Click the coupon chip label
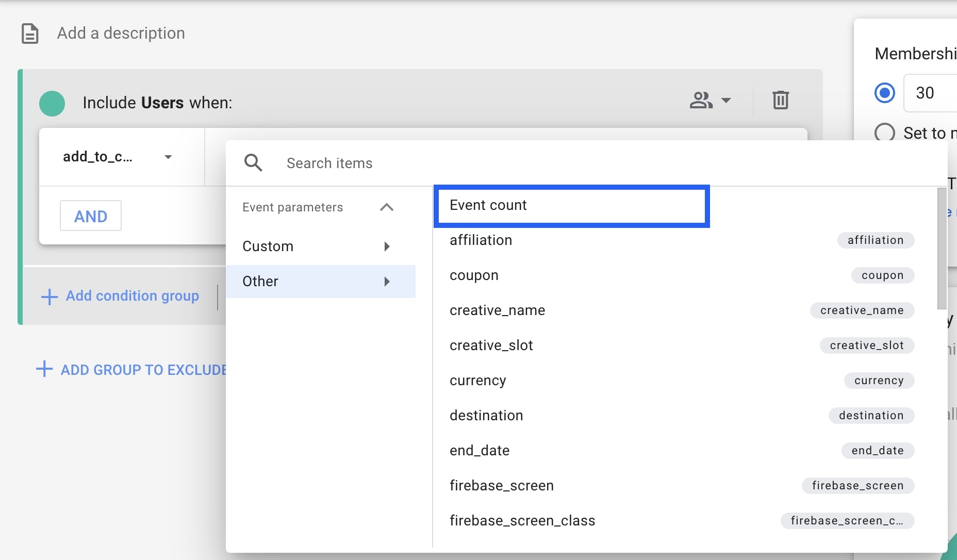Screen dimensions: 957x560 (x=882, y=275)
